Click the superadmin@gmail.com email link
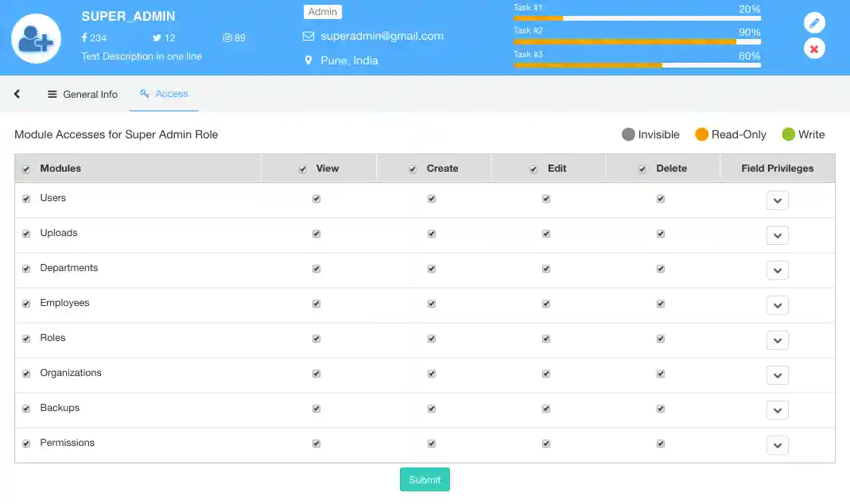850x504 pixels. (382, 36)
